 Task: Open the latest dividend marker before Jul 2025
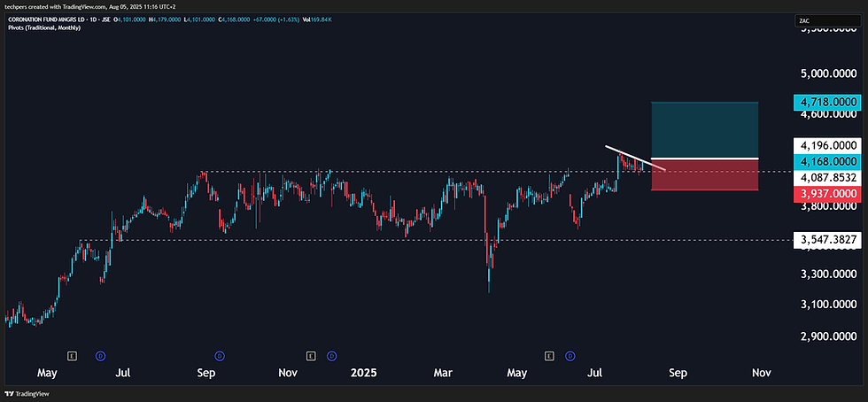click(570, 355)
